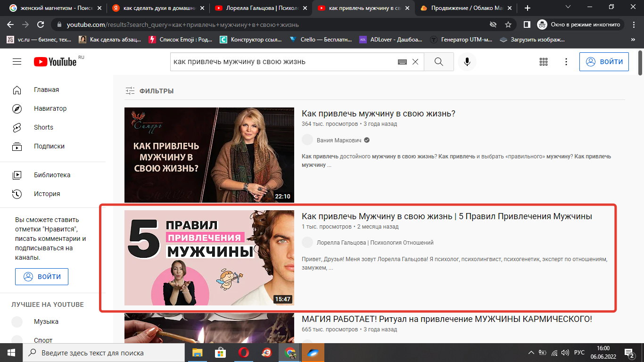
Task: Bookmark this page with the star
Action: (x=508, y=25)
